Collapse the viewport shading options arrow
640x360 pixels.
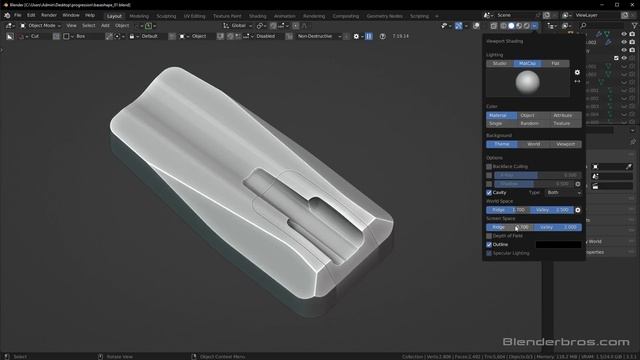pyautogui.click(x=534, y=26)
